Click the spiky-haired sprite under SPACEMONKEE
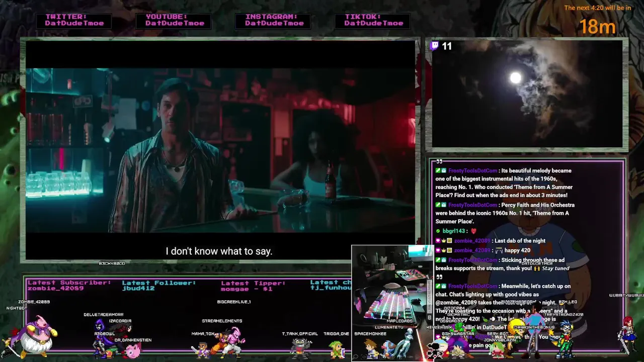Viewport: 644px width, 362px height. coord(371,349)
